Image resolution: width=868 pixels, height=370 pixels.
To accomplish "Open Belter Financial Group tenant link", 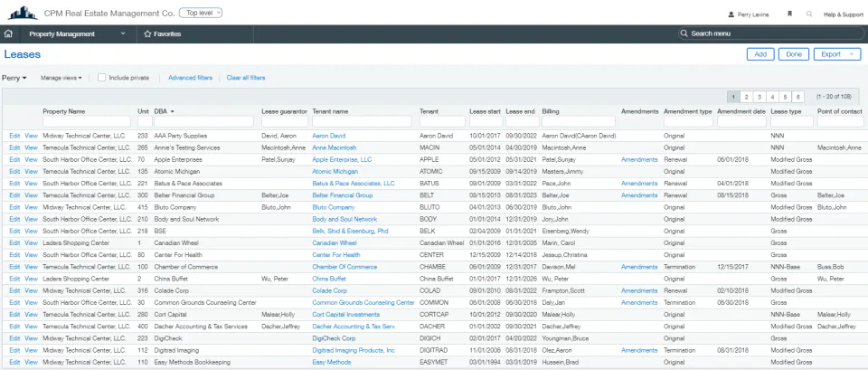I will (x=342, y=195).
